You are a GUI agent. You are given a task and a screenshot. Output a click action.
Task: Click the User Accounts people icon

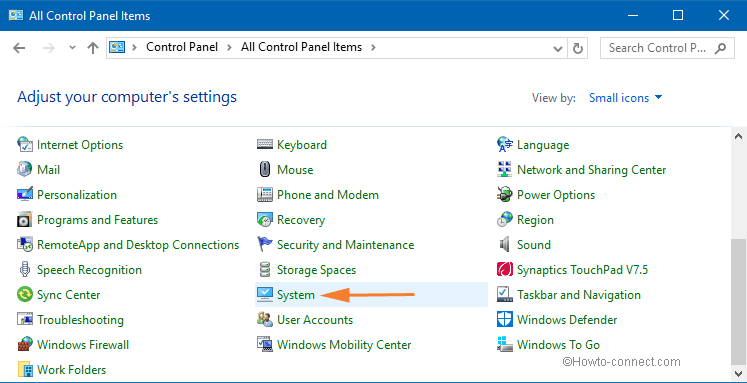tap(264, 320)
